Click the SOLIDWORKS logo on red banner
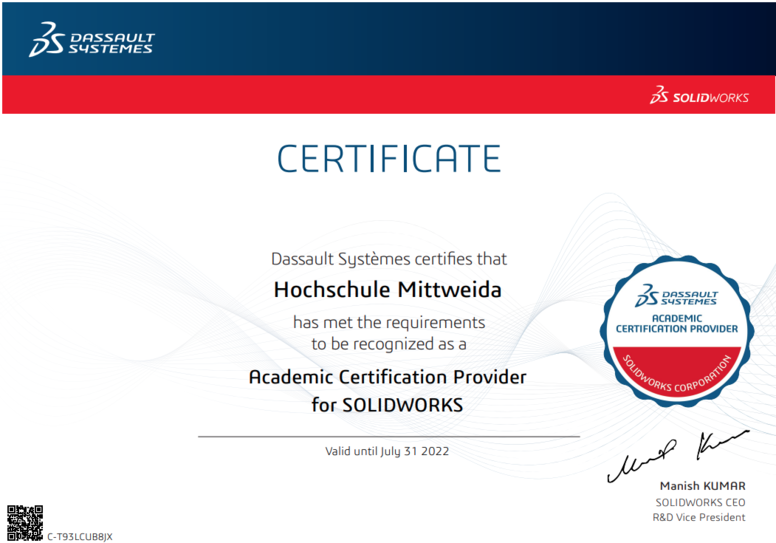Image resolution: width=776 pixels, height=543 pixels. tap(698, 96)
